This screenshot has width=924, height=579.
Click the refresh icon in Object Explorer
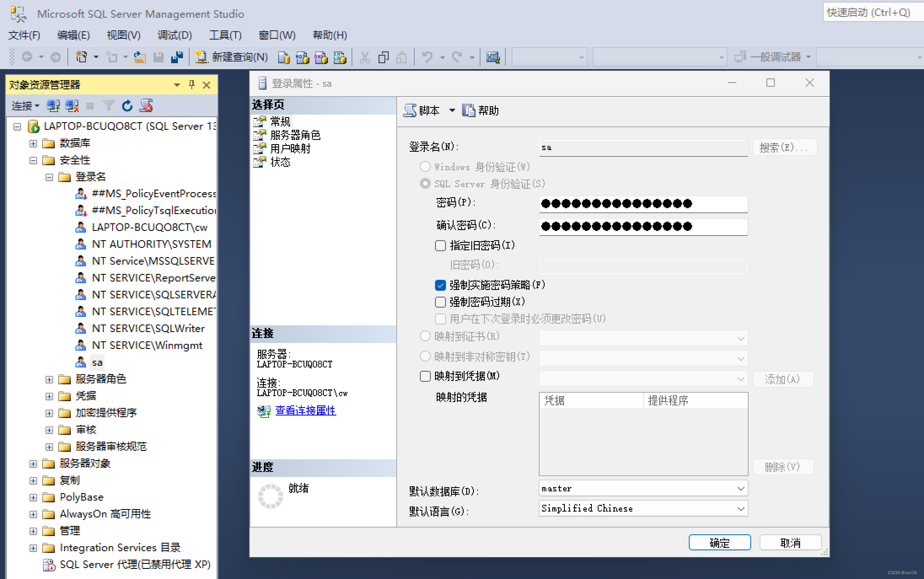(x=127, y=106)
